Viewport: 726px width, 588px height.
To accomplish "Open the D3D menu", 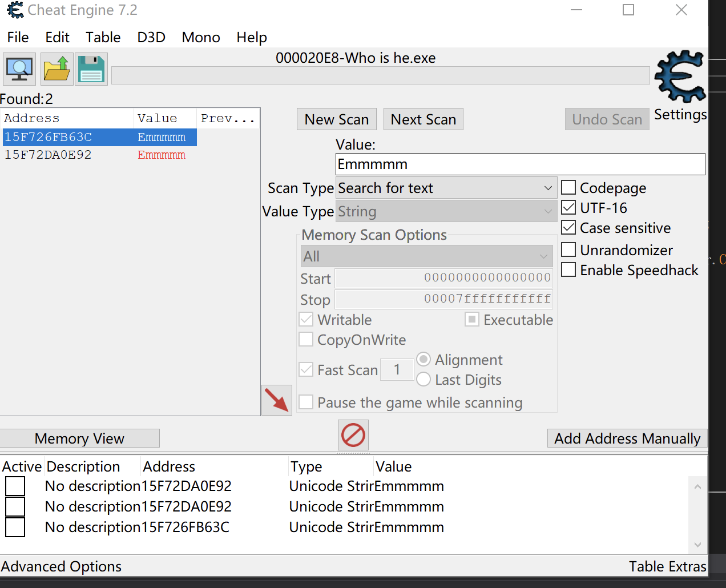I will click(151, 37).
